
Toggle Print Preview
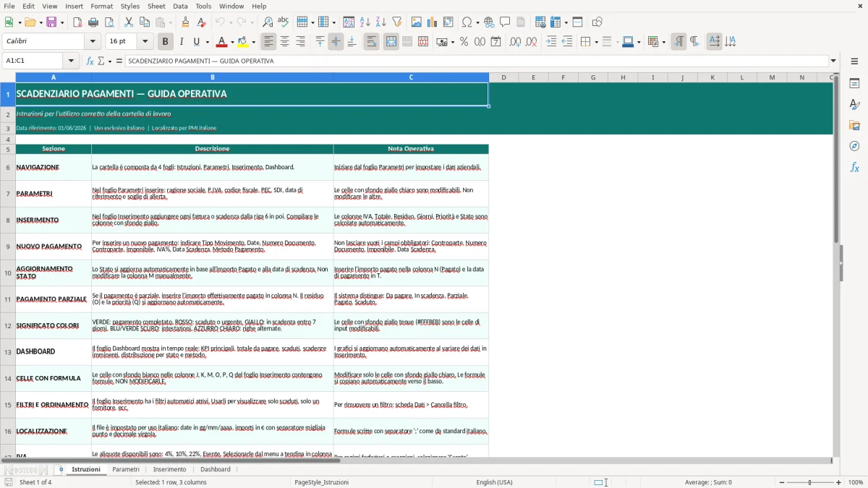pyautogui.click(x=109, y=22)
